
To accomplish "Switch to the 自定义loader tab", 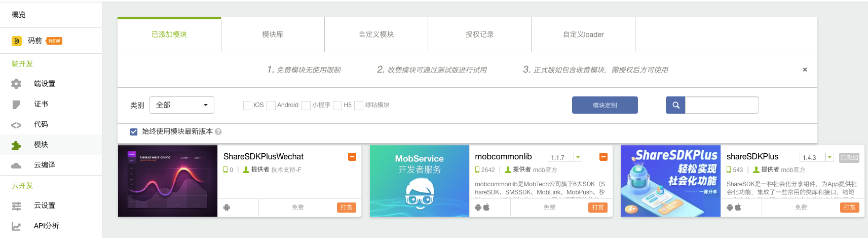I will [583, 35].
